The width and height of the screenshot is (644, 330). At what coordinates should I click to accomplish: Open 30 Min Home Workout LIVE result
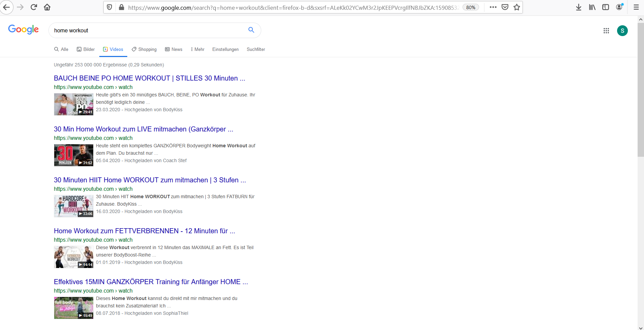(x=143, y=129)
